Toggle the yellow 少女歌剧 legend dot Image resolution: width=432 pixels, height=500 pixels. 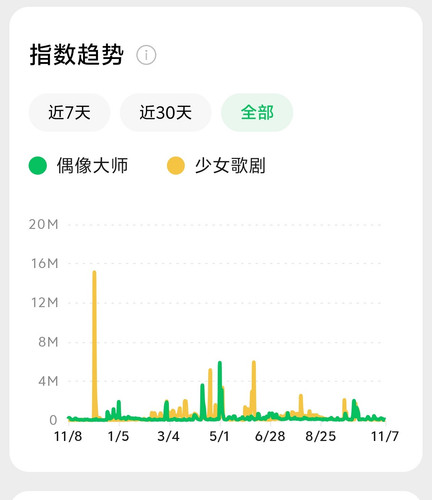176,165
